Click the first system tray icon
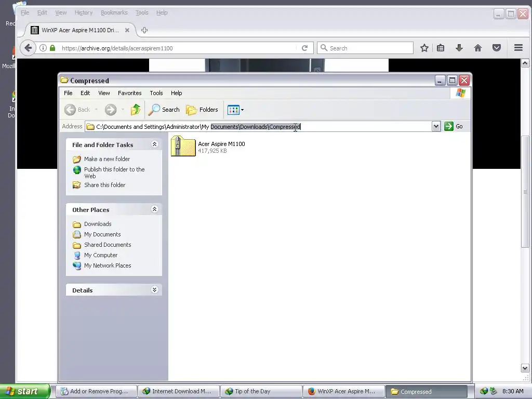This screenshot has width=532, height=399. click(x=484, y=391)
